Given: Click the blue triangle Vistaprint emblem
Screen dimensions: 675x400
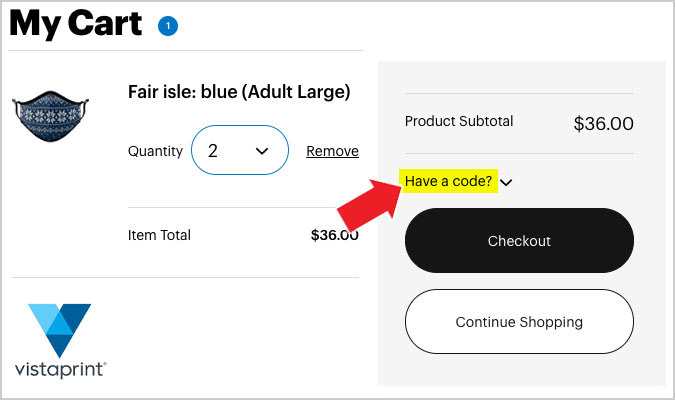Looking at the screenshot, I should (x=59, y=330).
